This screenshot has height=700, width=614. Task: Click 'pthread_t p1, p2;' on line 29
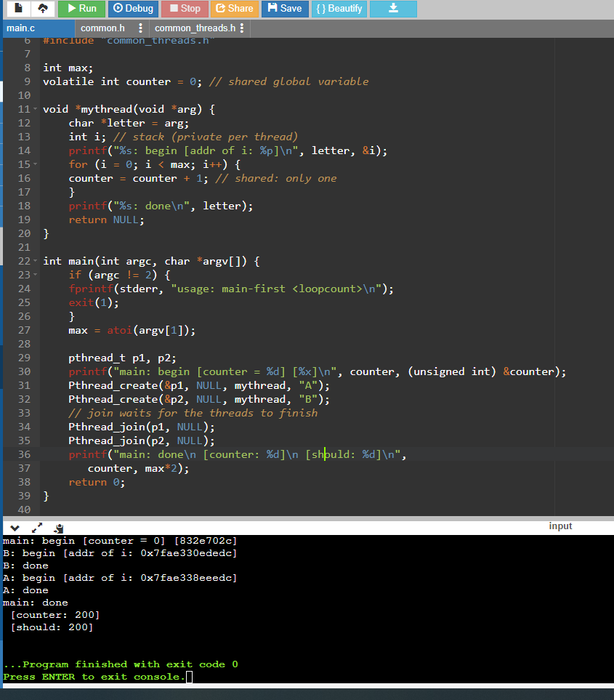click(x=122, y=358)
